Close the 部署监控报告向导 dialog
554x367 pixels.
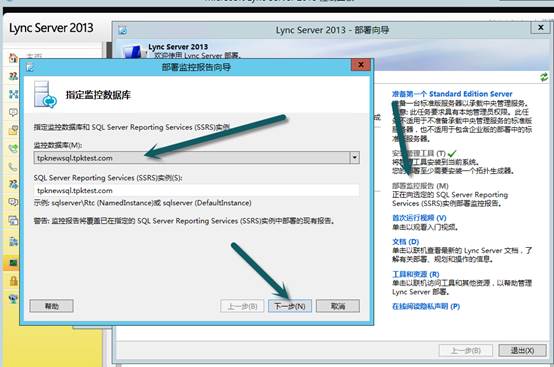tap(361, 65)
